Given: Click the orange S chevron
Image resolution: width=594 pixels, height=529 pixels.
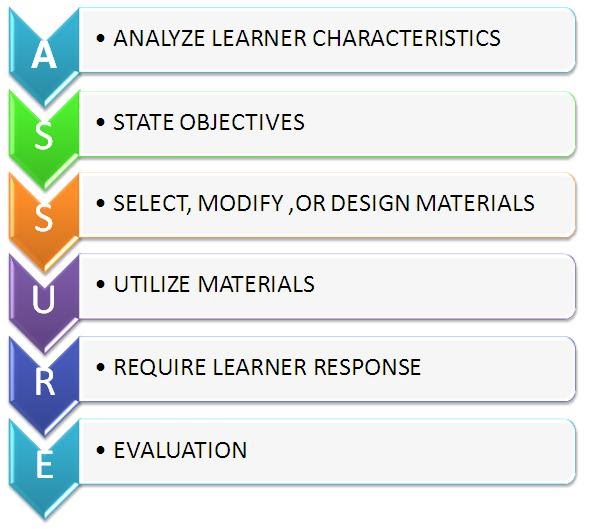Looking at the screenshot, I should 44,219.
